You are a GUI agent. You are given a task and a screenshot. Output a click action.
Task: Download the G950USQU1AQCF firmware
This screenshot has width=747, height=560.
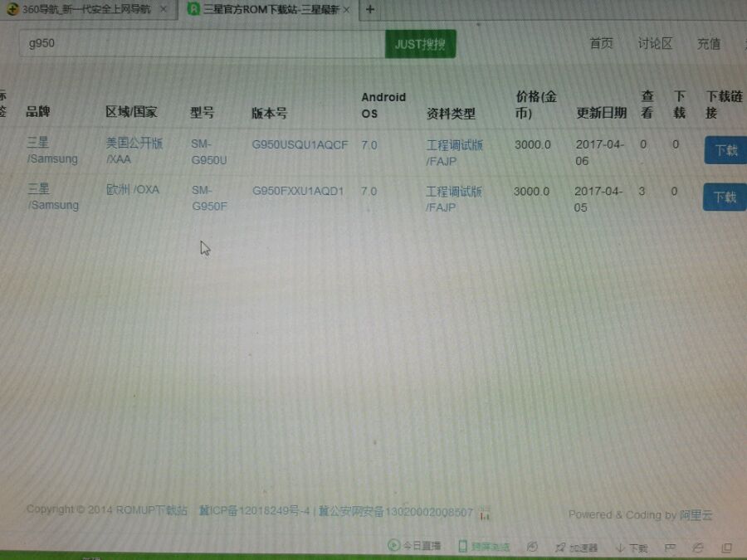click(x=725, y=150)
